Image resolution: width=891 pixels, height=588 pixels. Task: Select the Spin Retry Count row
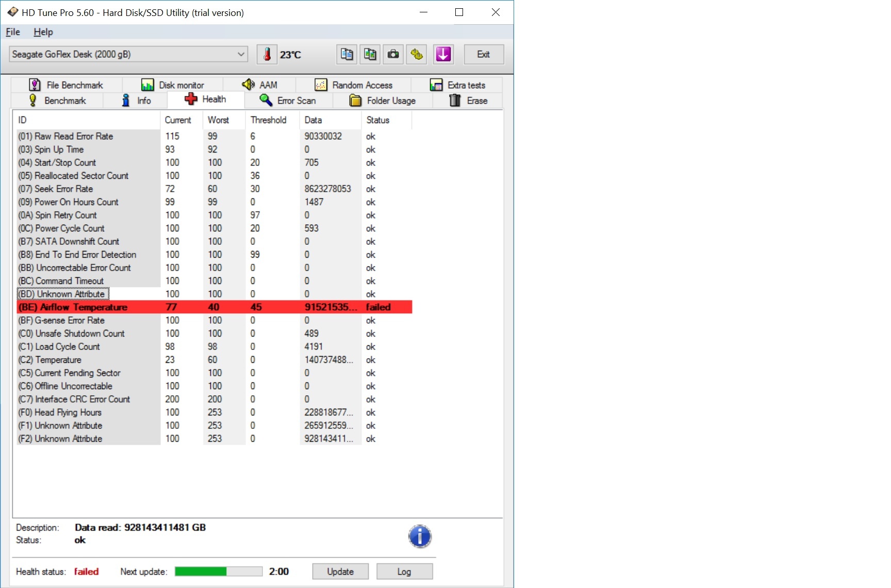click(214, 215)
